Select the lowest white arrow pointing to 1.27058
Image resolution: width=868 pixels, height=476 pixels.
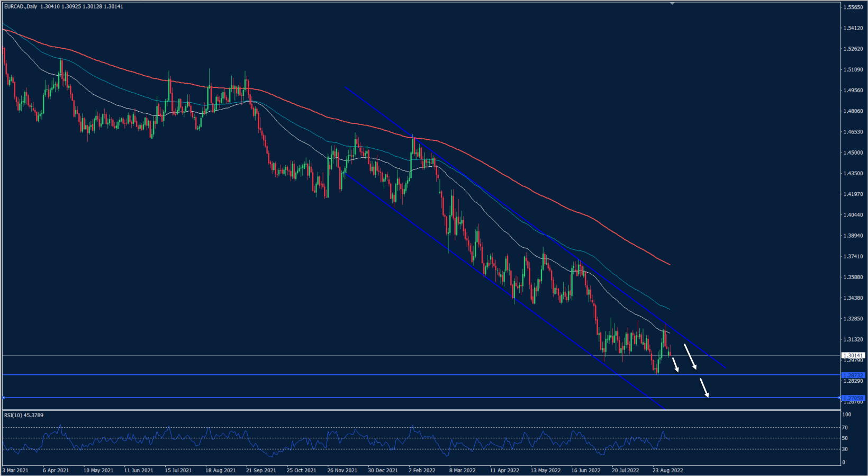[x=704, y=388]
